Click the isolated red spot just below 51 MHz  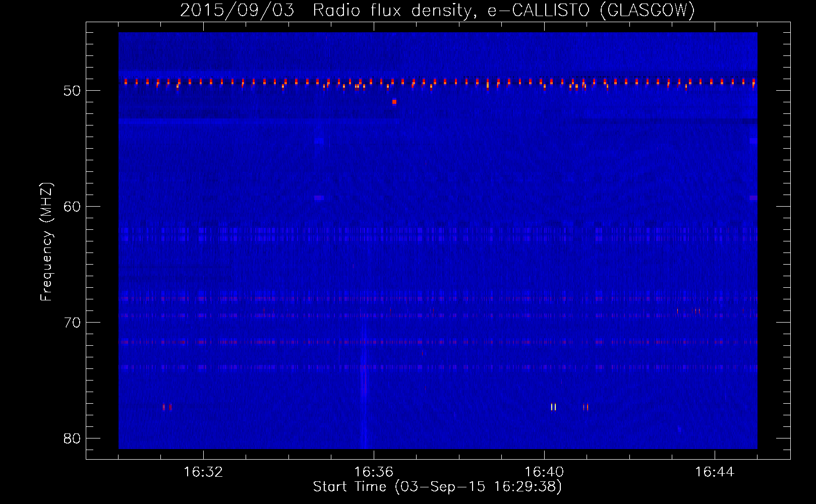394,102
